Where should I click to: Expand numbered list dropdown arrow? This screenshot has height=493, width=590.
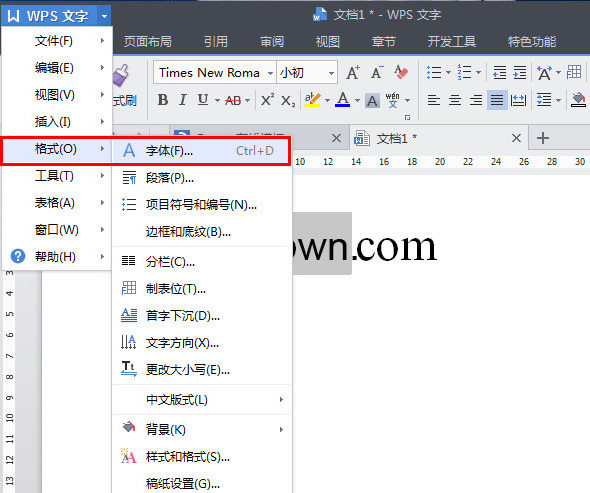tap(478, 72)
